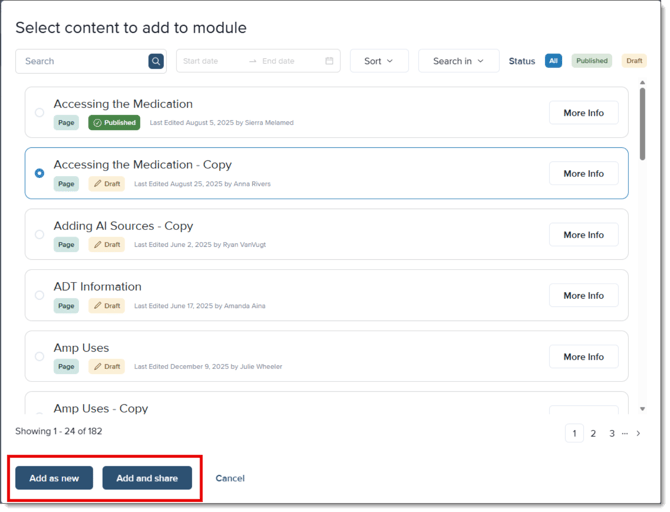This screenshot has height=512, width=670.
Task: Go to page 1
Action: 574,433
